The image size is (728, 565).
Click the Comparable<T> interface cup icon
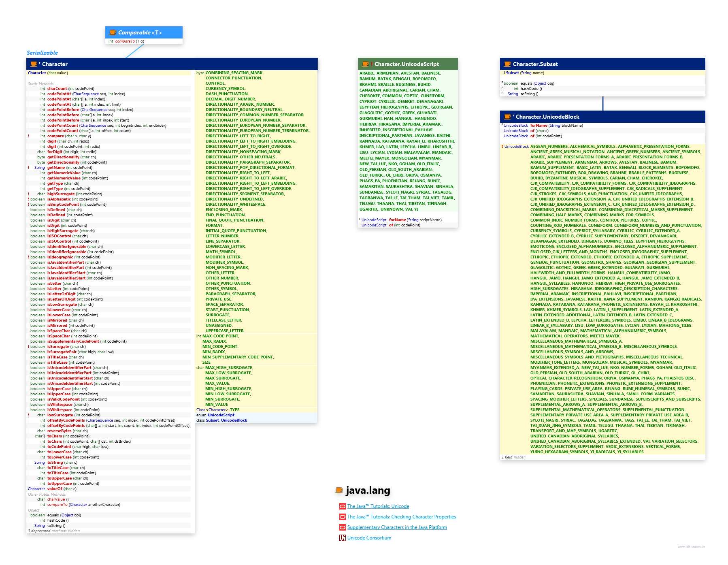click(113, 32)
